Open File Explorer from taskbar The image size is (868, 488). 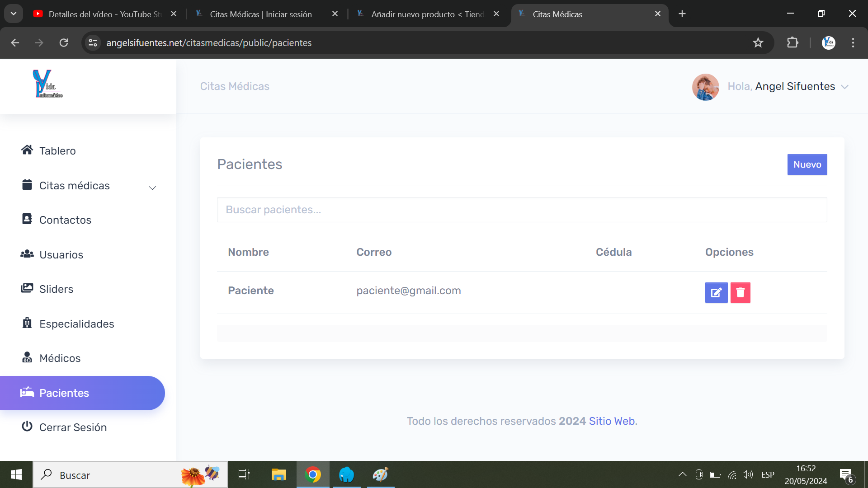pos(279,474)
